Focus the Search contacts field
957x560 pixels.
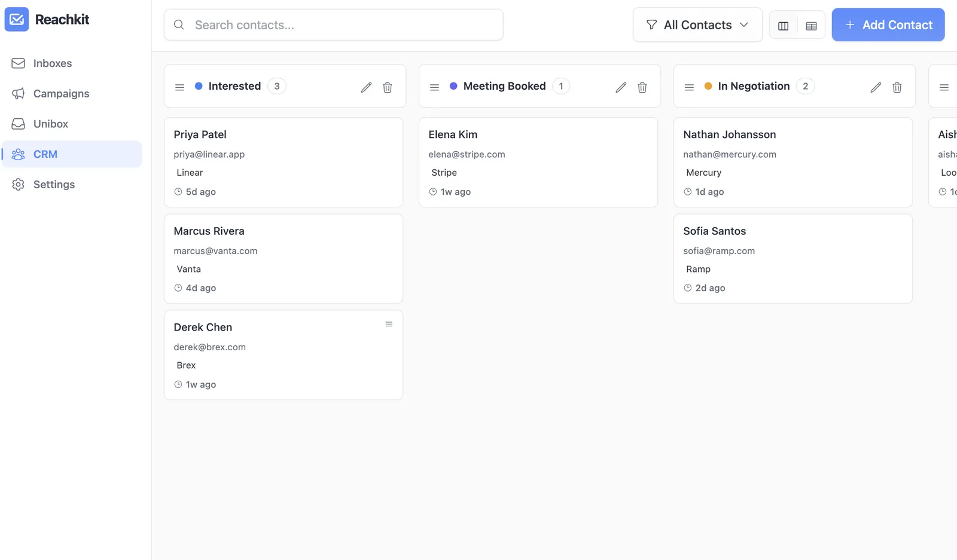click(x=334, y=25)
